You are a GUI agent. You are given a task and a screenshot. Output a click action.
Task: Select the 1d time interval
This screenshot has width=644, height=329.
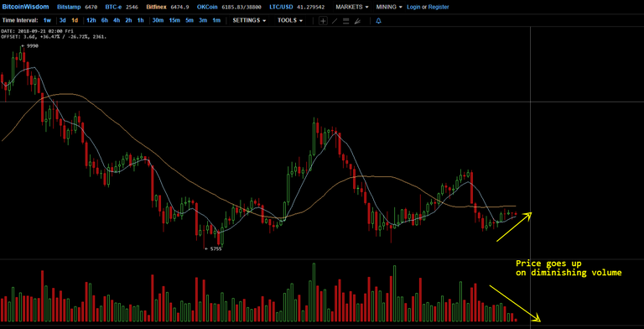(x=75, y=20)
